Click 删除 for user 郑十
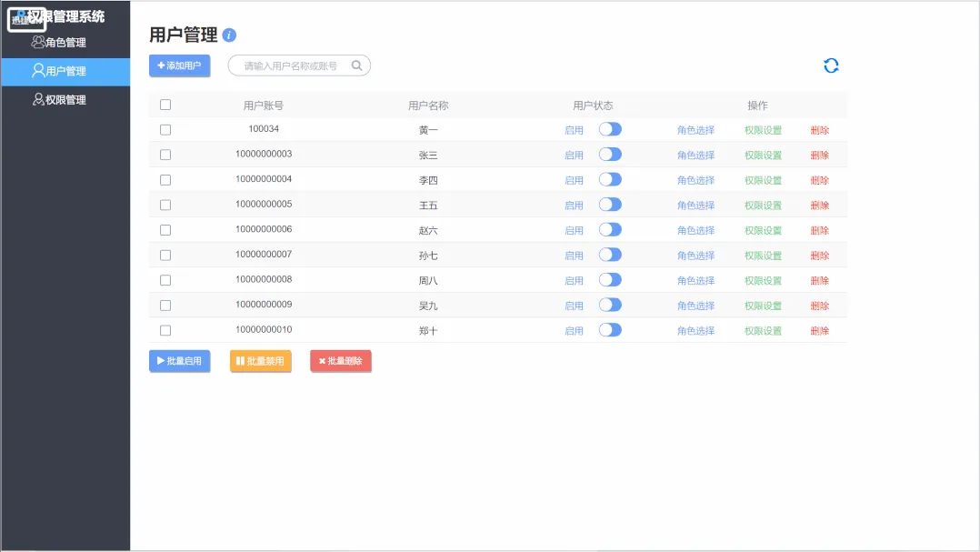 coord(819,331)
